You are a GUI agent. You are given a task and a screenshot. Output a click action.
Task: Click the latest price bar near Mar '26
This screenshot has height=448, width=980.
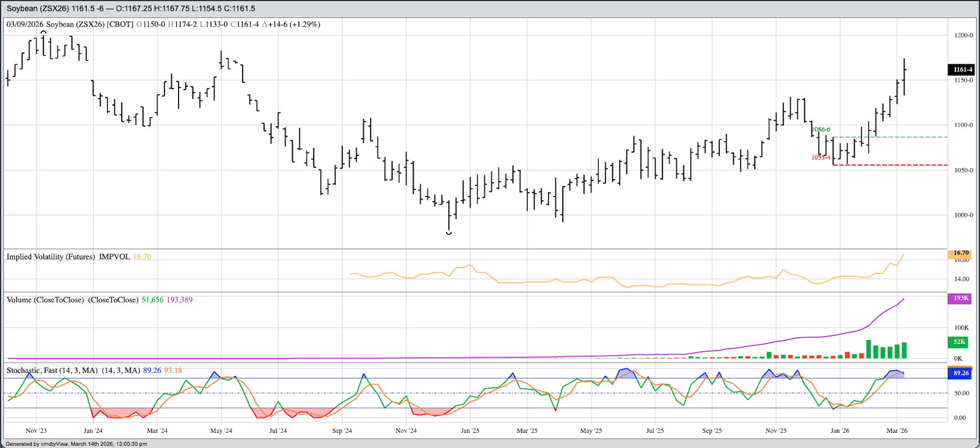904,76
